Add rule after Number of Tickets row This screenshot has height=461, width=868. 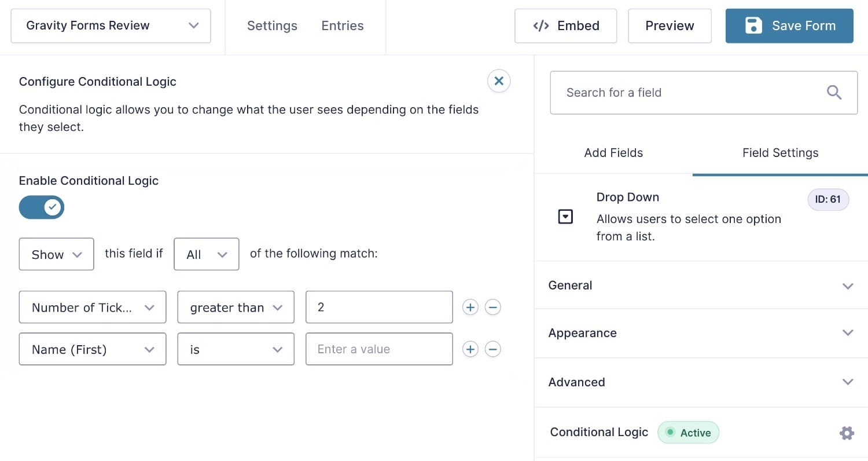point(470,308)
